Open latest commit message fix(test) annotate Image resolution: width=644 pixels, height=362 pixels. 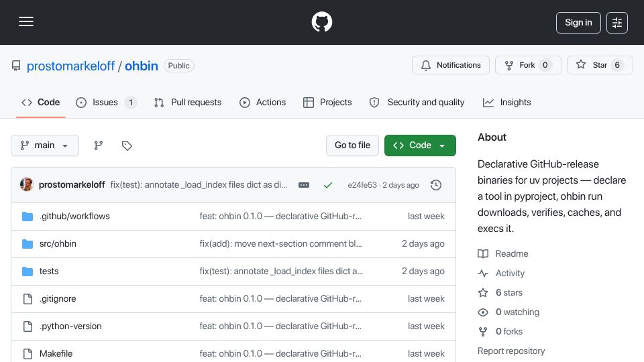click(199, 185)
